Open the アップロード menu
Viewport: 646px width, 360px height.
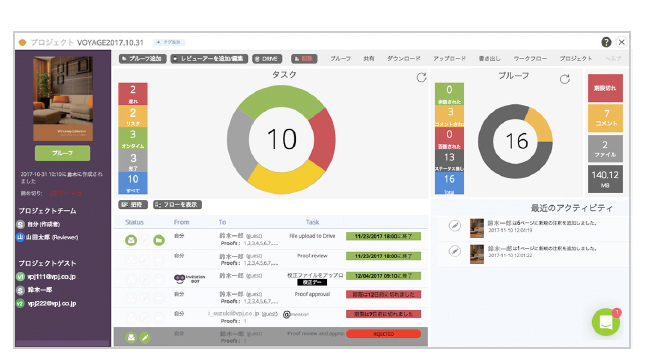click(449, 58)
